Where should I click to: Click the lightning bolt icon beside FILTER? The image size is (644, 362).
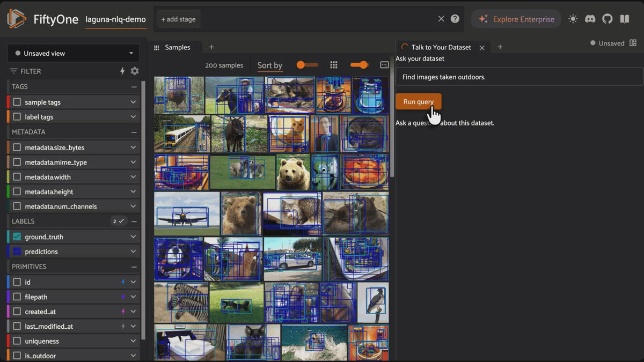(x=122, y=71)
